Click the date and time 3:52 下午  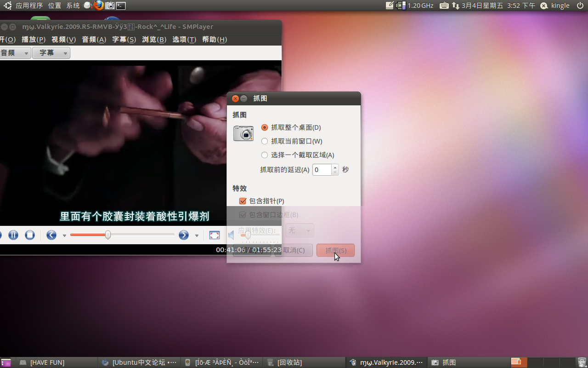(x=498, y=6)
